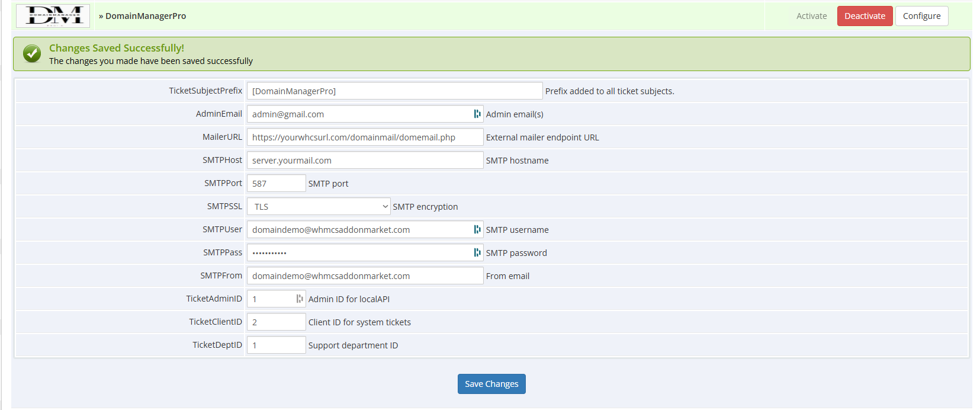Click the SMTPHost text box
980x410 pixels.
click(x=364, y=160)
